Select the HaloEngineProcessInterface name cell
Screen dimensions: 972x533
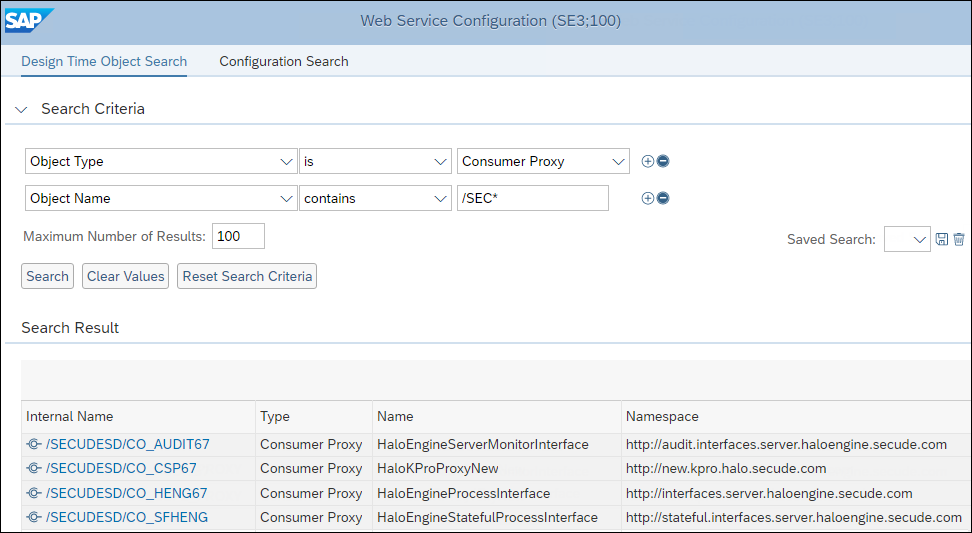(x=497, y=493)
